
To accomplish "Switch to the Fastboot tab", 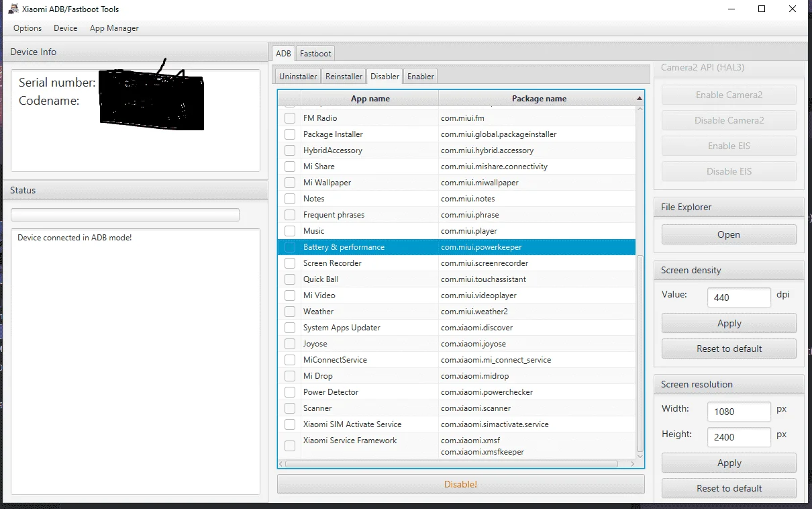I will pos(315,54).
